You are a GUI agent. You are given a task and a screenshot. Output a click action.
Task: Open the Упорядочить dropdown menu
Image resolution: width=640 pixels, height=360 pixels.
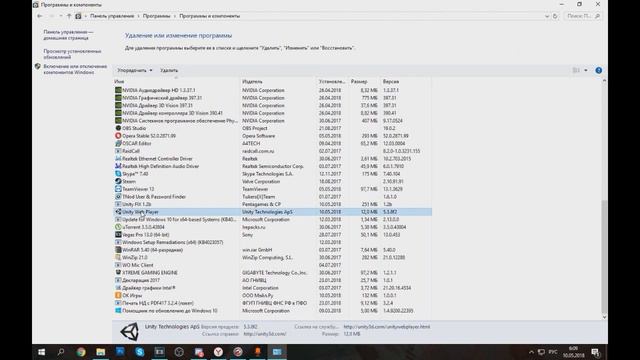[135, 70]
